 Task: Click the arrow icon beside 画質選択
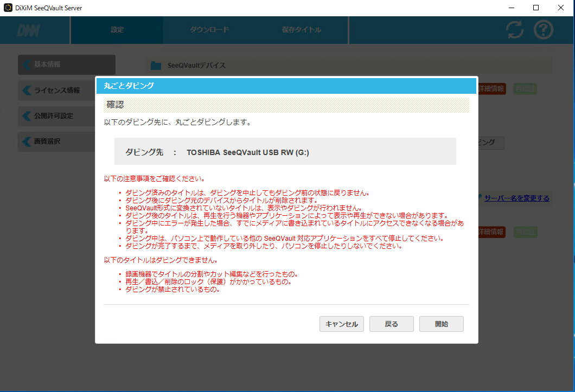coord(27,142)
